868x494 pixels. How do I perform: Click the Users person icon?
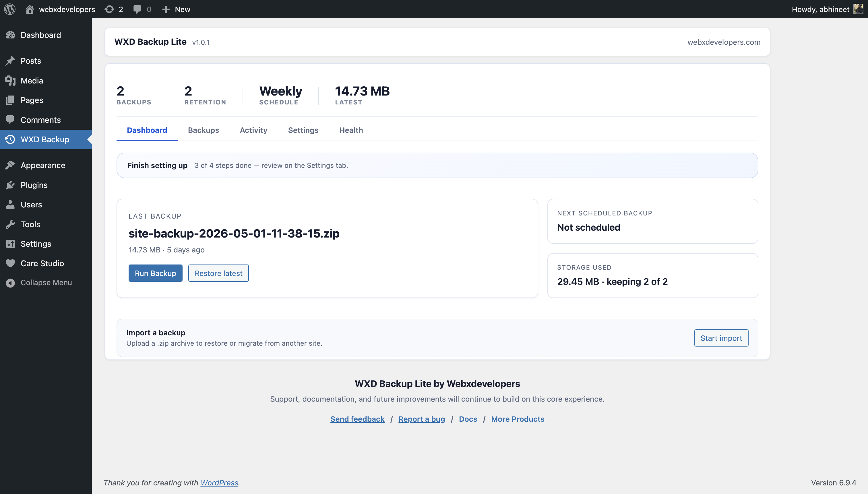10,205
